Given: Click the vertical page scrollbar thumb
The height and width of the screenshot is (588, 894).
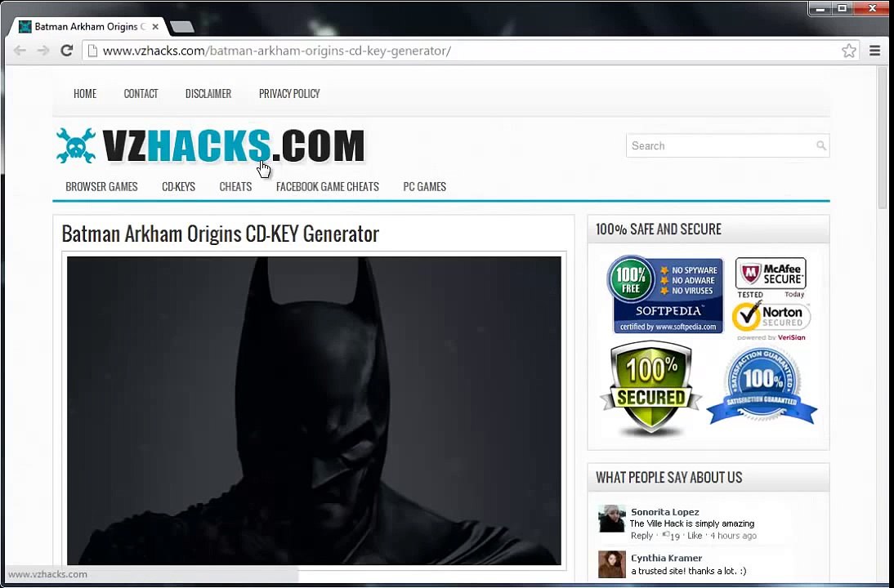Looking at the screenshot, I should pos(883,140).
